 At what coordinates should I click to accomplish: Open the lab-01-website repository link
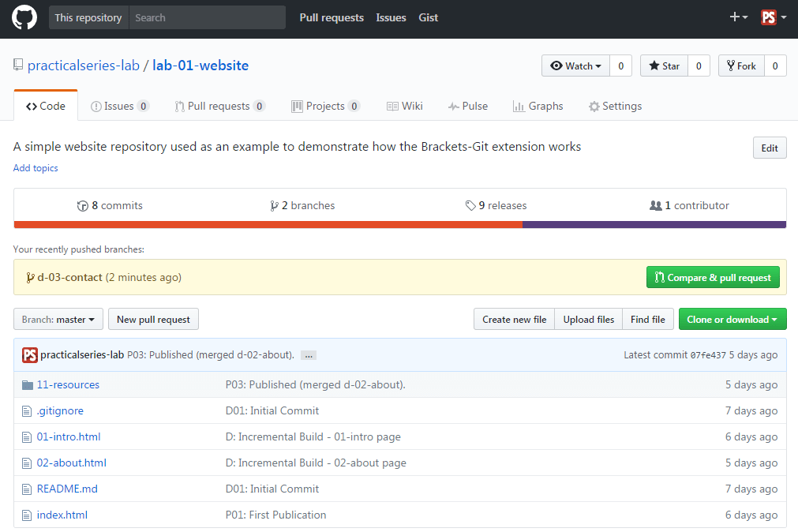[x=200, y=66]
